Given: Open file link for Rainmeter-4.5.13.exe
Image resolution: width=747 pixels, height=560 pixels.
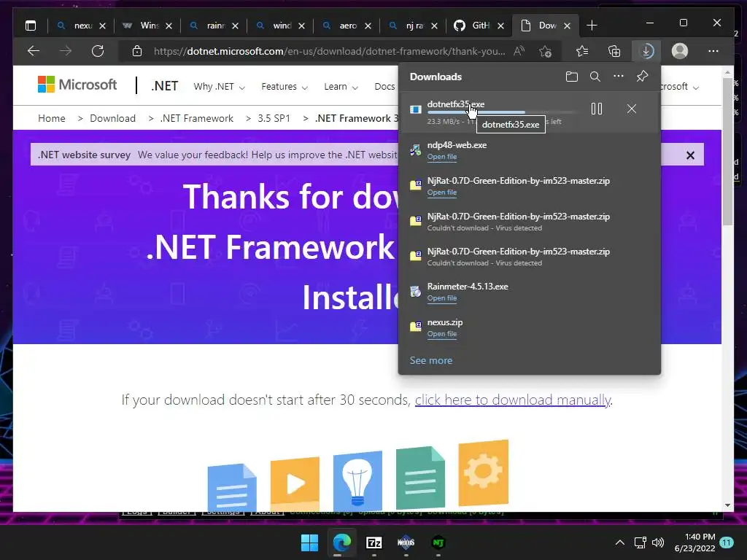Looking at the screenshot, I should [x=441, y=298].
